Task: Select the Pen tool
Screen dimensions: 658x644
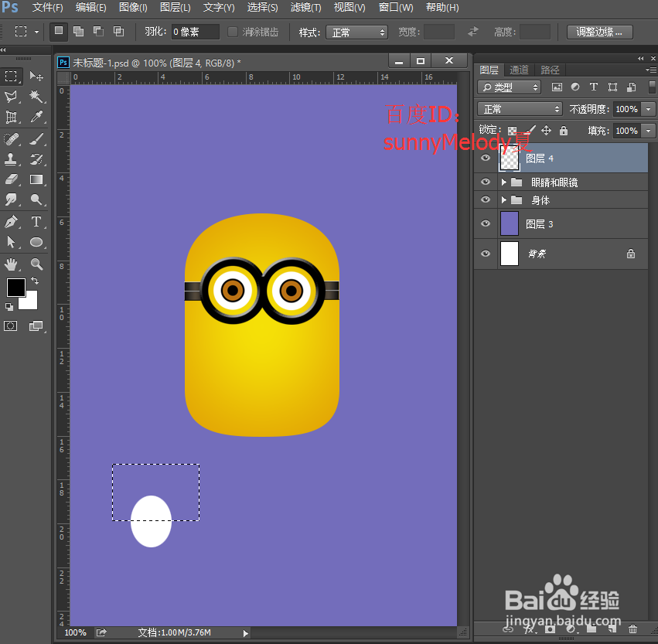Action: pos(12,222)
